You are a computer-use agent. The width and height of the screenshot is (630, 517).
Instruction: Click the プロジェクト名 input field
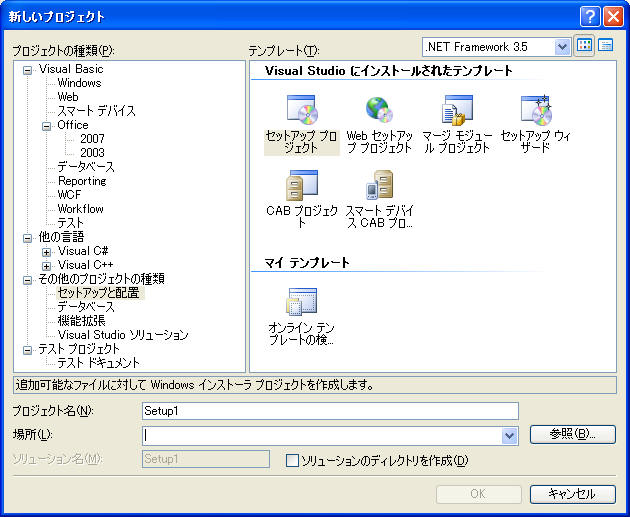[330, 411]
